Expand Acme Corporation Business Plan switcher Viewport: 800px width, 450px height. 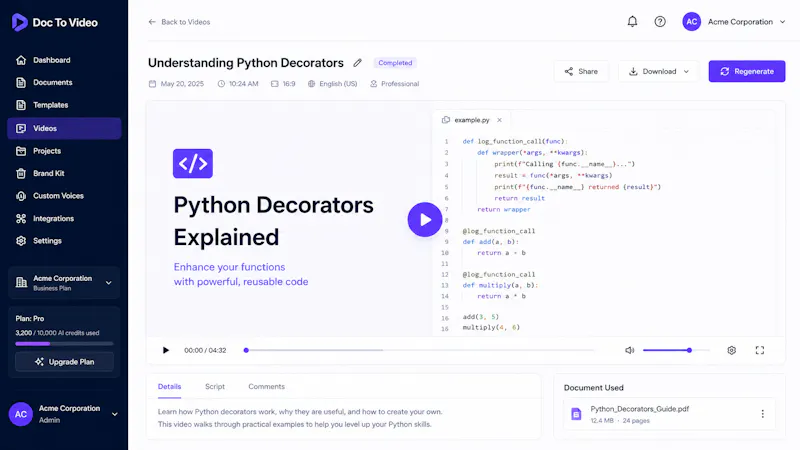coord(64,283)
